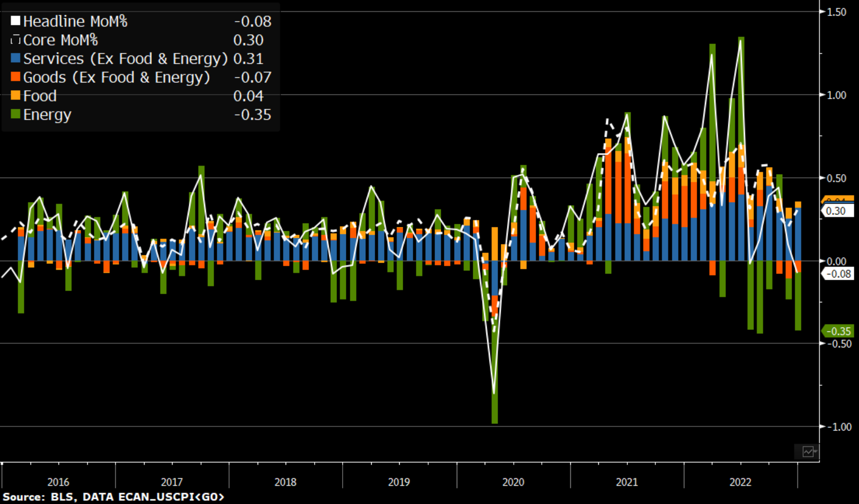859x504 pixels.
Task: Click the line-chart style icon in bottom-right corner
Action: (x=808, y=452)
